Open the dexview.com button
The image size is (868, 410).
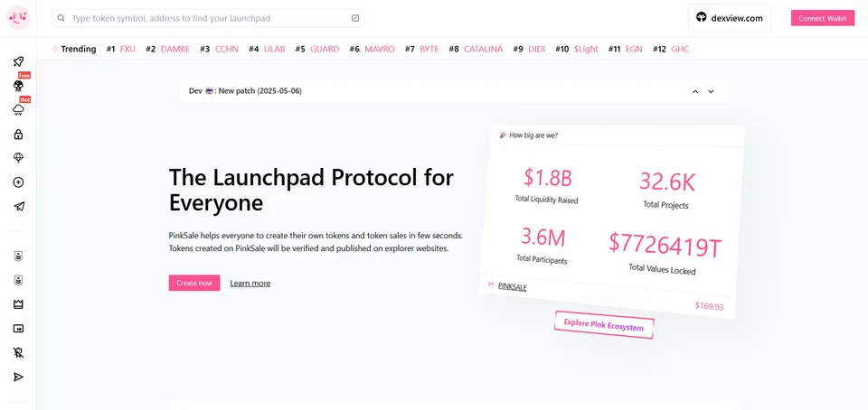[730, 18]
